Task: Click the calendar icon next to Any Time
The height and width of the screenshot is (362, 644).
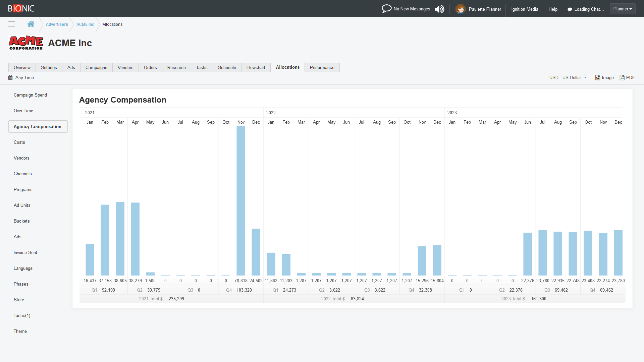Action: pos(10,77)
